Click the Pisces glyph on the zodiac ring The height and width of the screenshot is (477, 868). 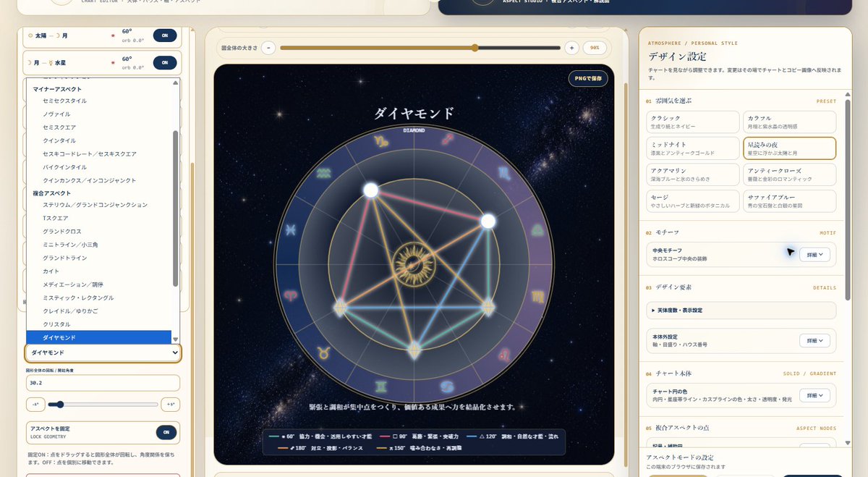pyautogui.click(x=292, y=230)
